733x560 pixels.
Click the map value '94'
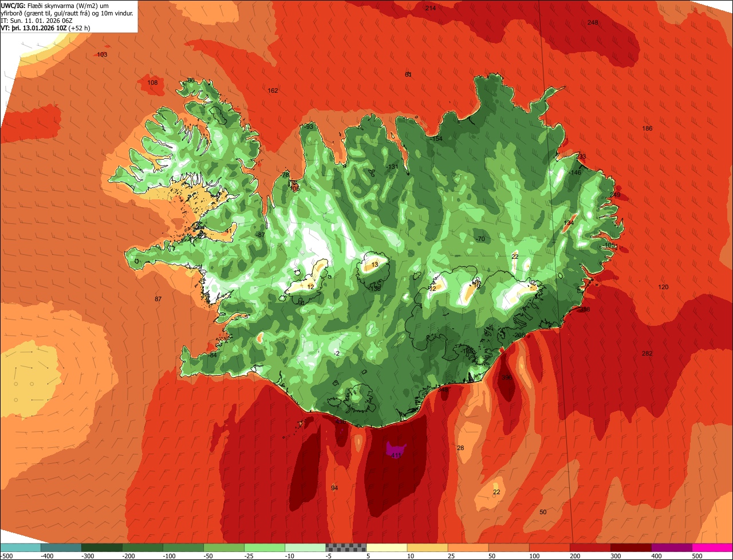(x=334, y=488)
